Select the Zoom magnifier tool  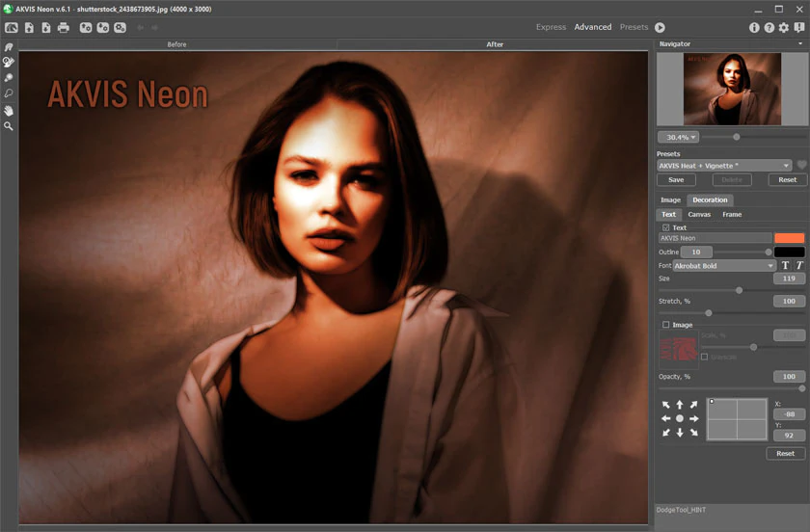(9, 126)
